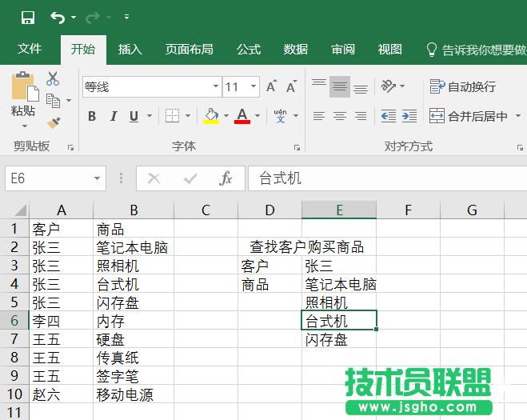527x420 pixels.
Task: Click the Increase Font Size icon
Action: point(272,86)
